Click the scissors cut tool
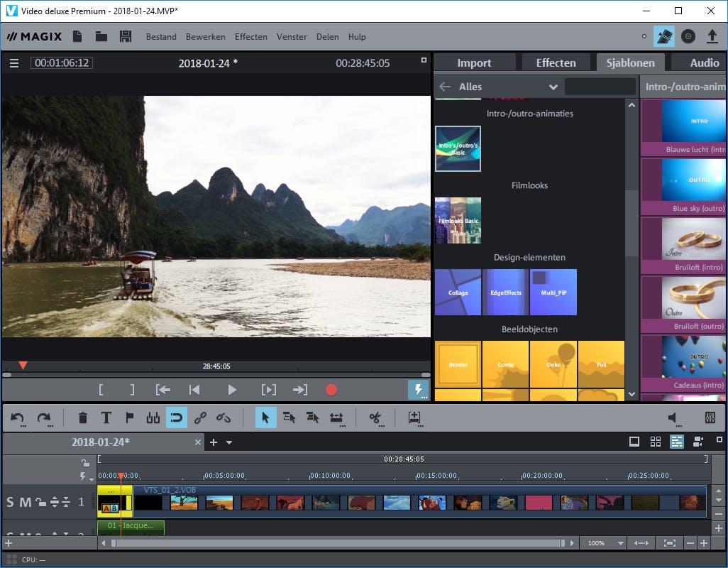This screenshot has height=568, width=728. [375, 417]
